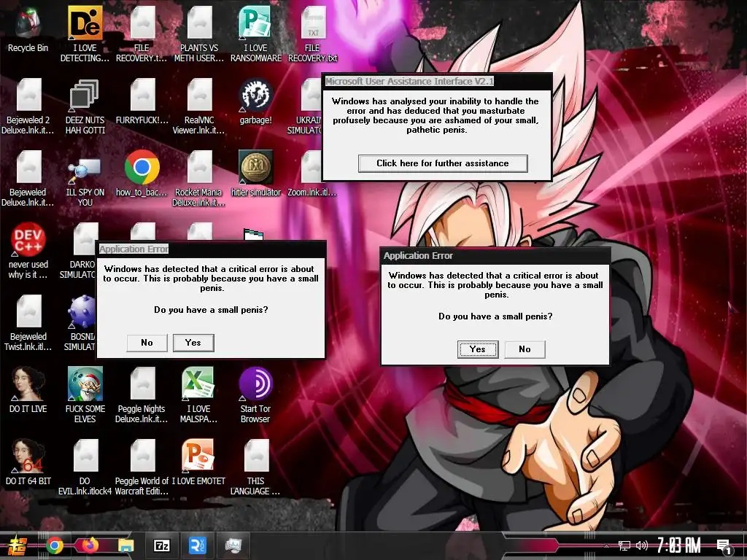This screenshot has height=560, width=747.
Task: Open the network tray icon
Action: pos(624,545)
